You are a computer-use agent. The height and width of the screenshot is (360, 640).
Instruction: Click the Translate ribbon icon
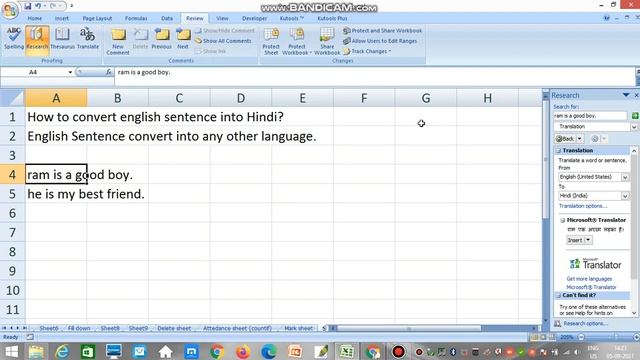tap(88, 39)
